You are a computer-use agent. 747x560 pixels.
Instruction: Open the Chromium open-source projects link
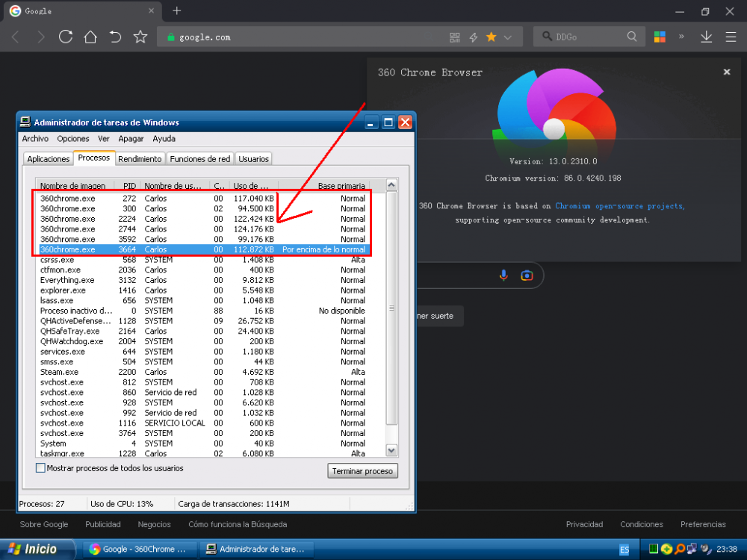pyautogui.click(x=619, y=206)
